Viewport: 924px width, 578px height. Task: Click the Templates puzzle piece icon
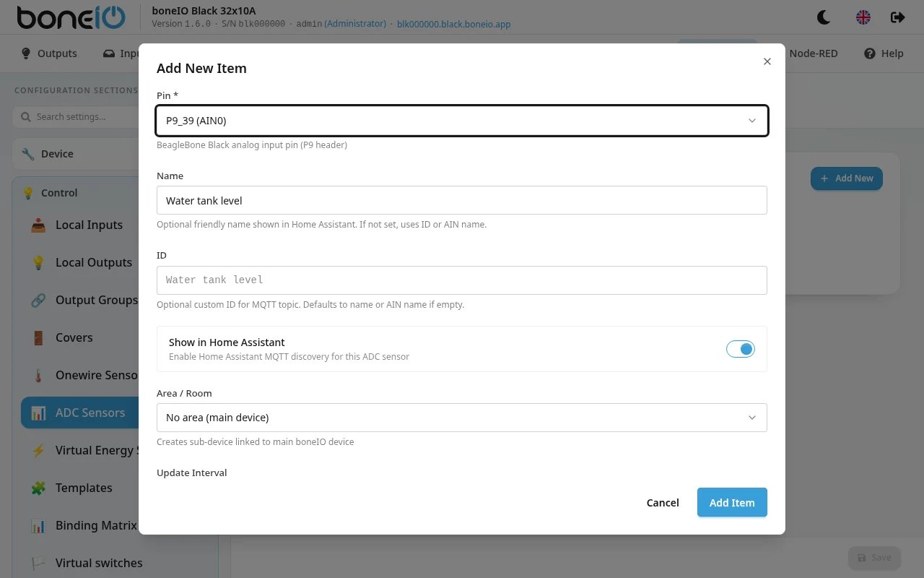tap(38, 488)
